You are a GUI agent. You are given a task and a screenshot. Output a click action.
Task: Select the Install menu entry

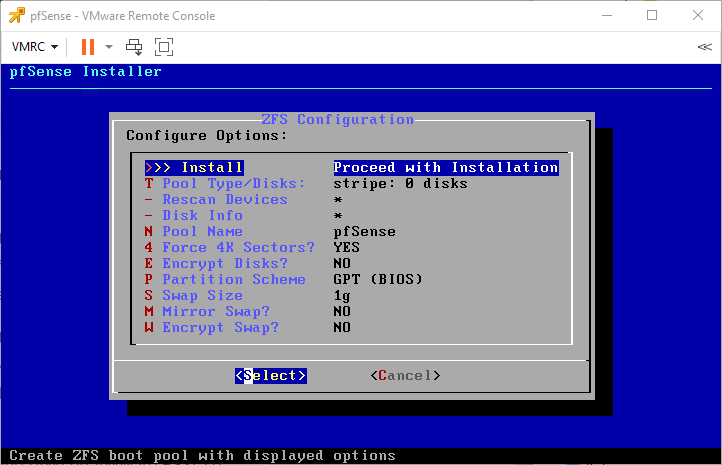pos(211,167)
